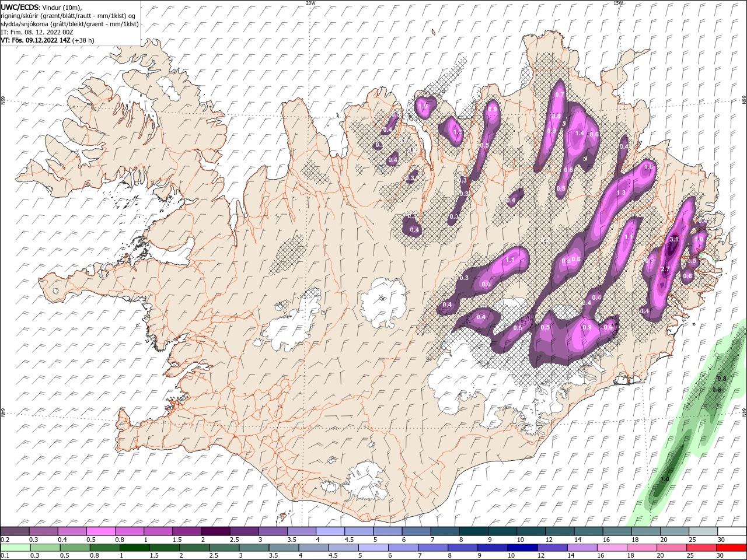Choose the light pink rain swatch labeled 16
Image resolution: width=747 pixels, height=560 pixels.
(611, 548)
